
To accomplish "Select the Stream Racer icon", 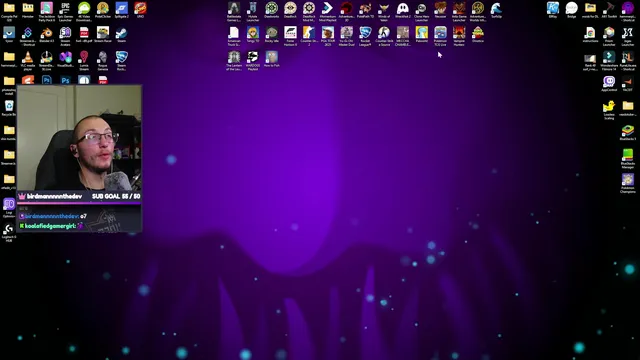I will pos(103,33).
